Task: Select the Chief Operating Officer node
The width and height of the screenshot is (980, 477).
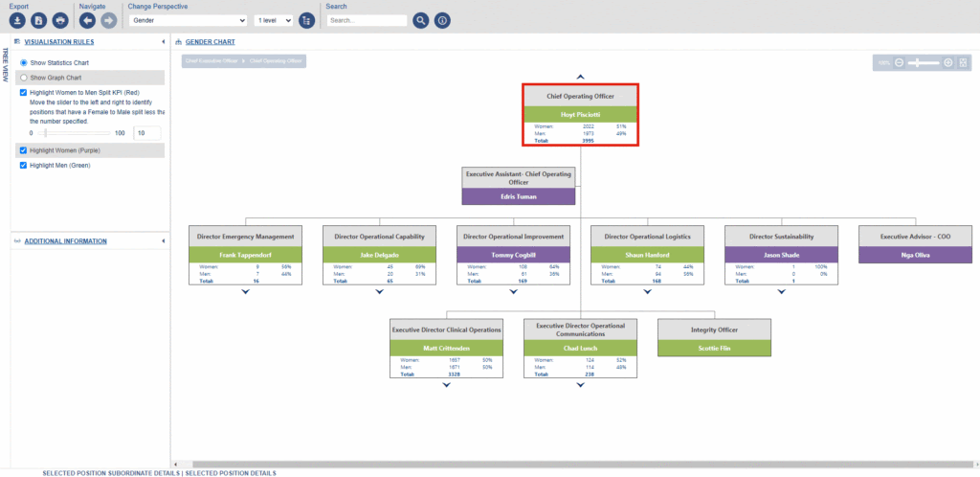Action: click(581, 115)
